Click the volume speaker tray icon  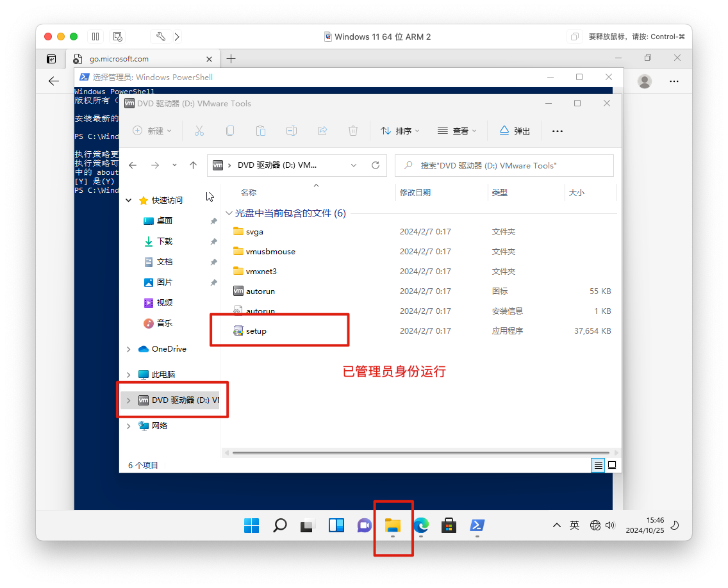pos(610,525)
